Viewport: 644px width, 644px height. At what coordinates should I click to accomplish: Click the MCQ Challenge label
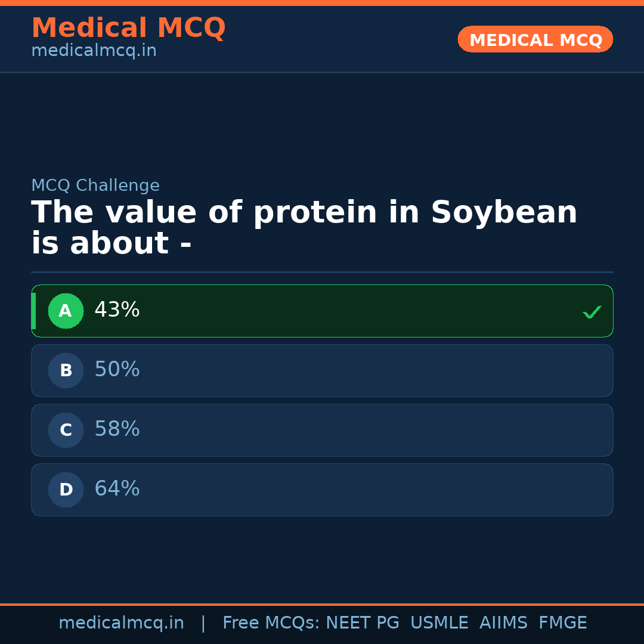(x=95, y=185)
